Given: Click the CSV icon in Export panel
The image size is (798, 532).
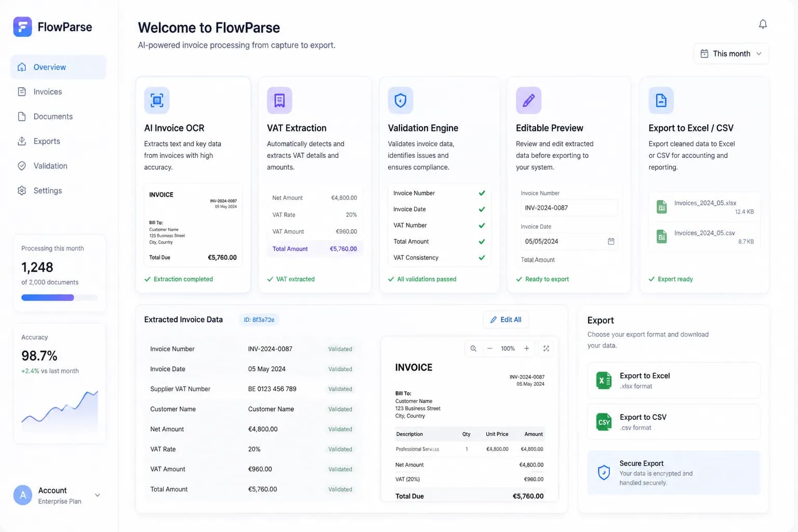Looking at the screenshot, I should 604,422.
